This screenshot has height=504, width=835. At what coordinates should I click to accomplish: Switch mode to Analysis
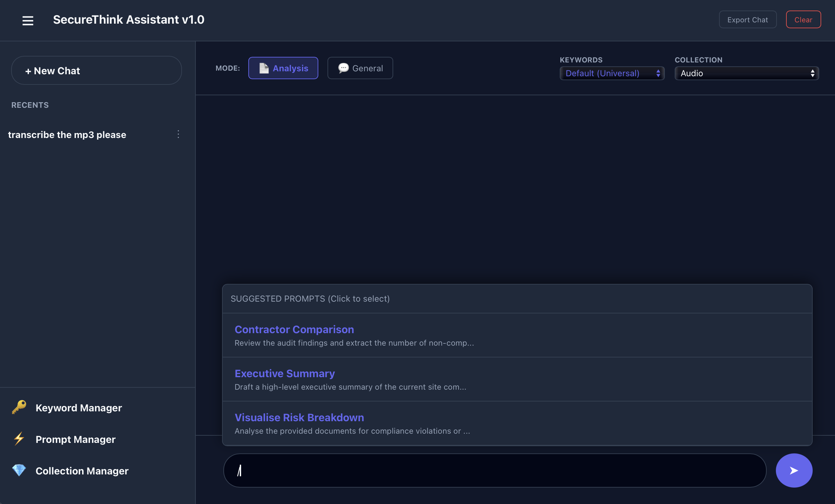(x=283, y=68)
